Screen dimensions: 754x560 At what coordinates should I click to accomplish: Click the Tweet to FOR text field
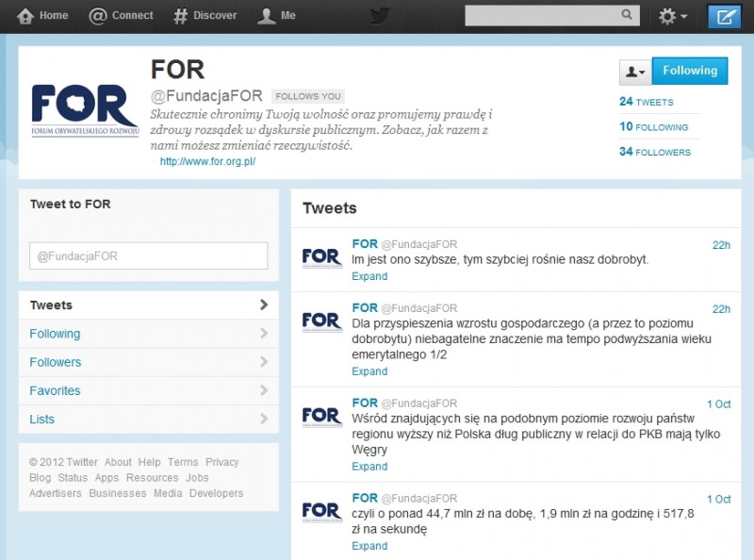[149, 255]
